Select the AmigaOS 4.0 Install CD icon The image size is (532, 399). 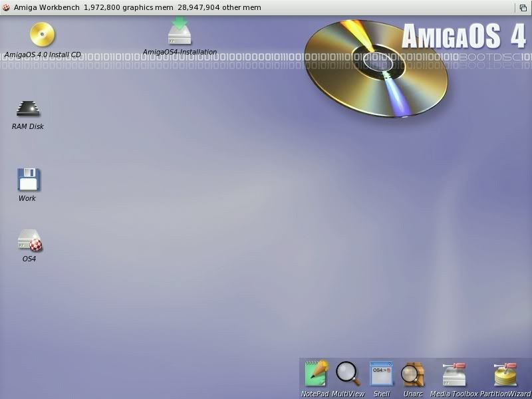click(x=42, y=34)
